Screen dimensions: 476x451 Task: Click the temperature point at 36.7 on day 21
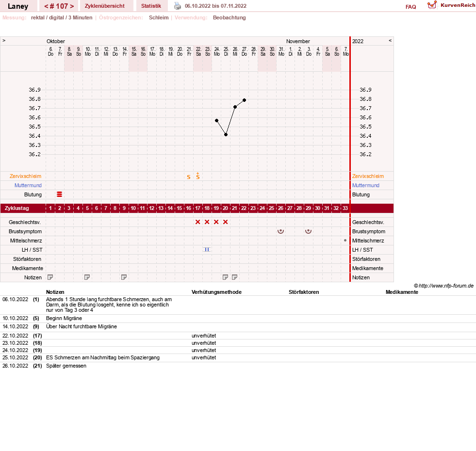point(235,107)
